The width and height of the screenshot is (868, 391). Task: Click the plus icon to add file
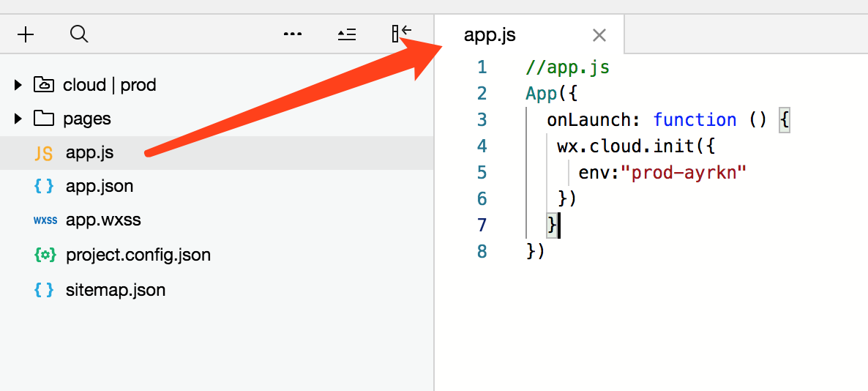click(26, 34)
